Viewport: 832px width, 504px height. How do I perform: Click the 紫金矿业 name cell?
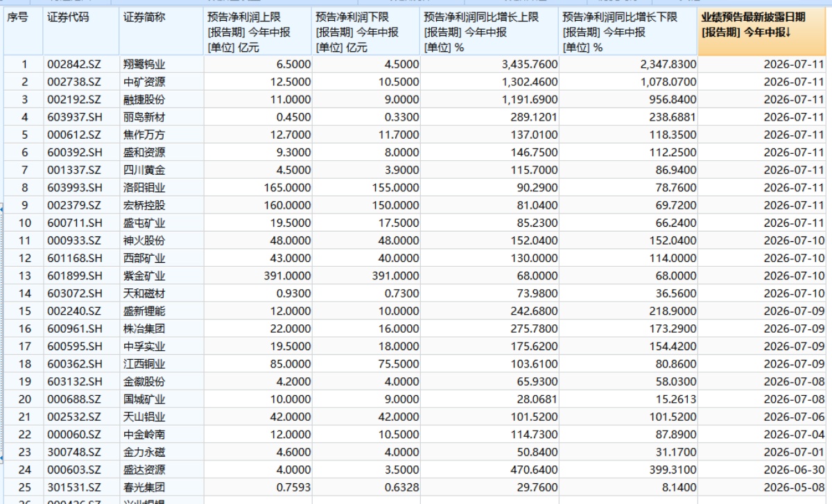coord(162,276)
